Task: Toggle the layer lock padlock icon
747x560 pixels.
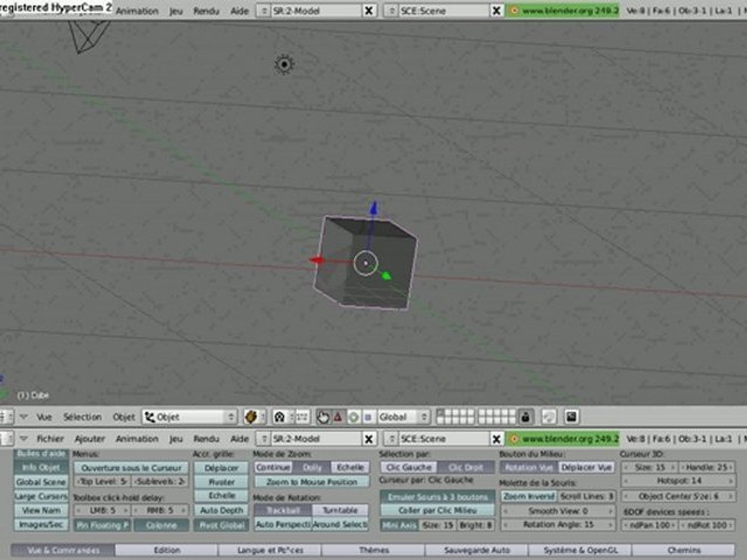Action: pyautogui.click(x=525, y=417)
